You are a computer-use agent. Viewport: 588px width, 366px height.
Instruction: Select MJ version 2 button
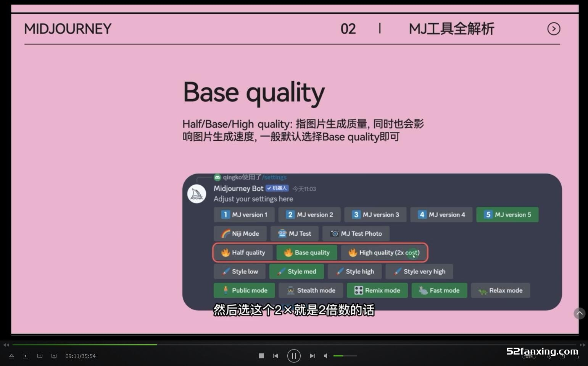[x=309, y=215]
